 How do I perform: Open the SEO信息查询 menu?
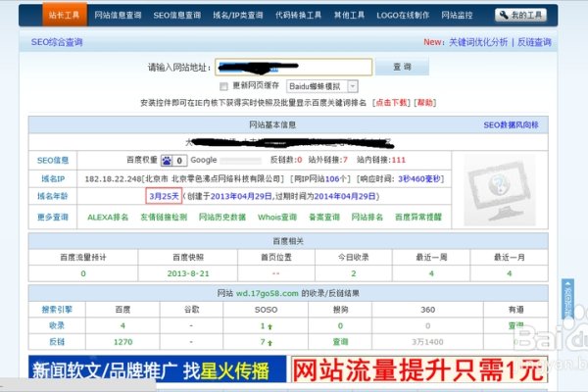click(177, 15)
